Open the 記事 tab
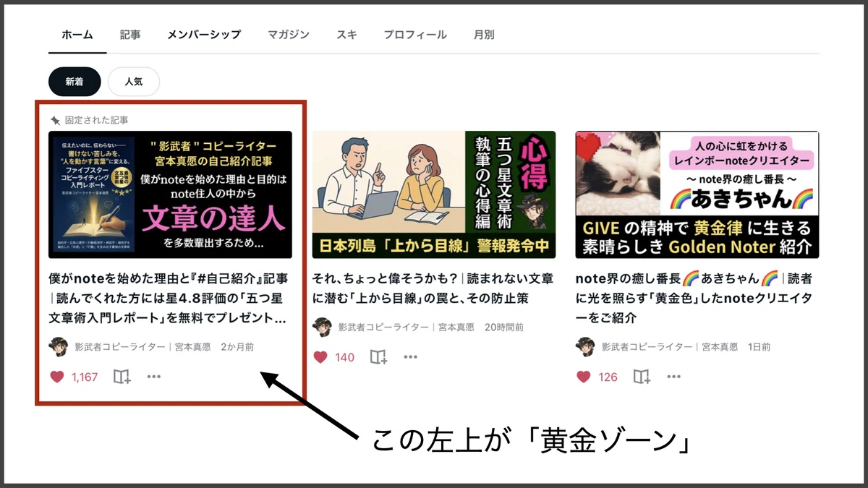Screen dimensions: 868x488 (130, 35)
